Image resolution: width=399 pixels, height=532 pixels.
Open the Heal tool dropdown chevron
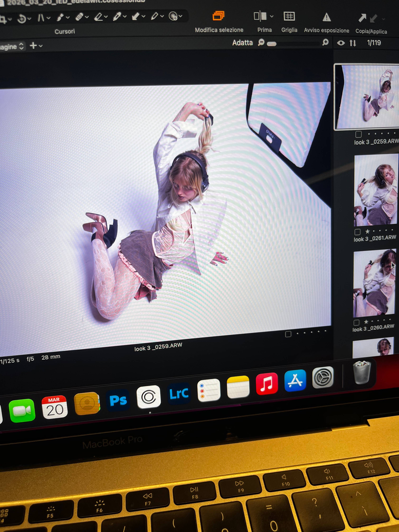(87, 17)
